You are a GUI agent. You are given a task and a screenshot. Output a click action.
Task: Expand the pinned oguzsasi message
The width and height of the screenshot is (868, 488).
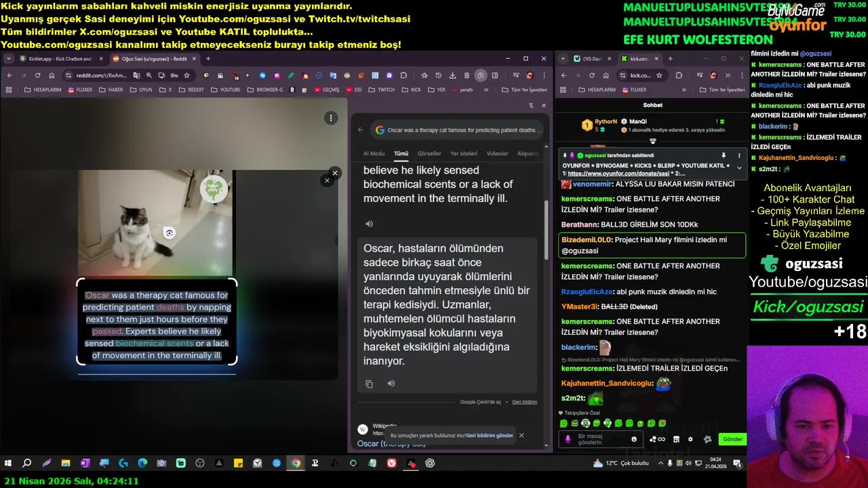tap(739, 167)
